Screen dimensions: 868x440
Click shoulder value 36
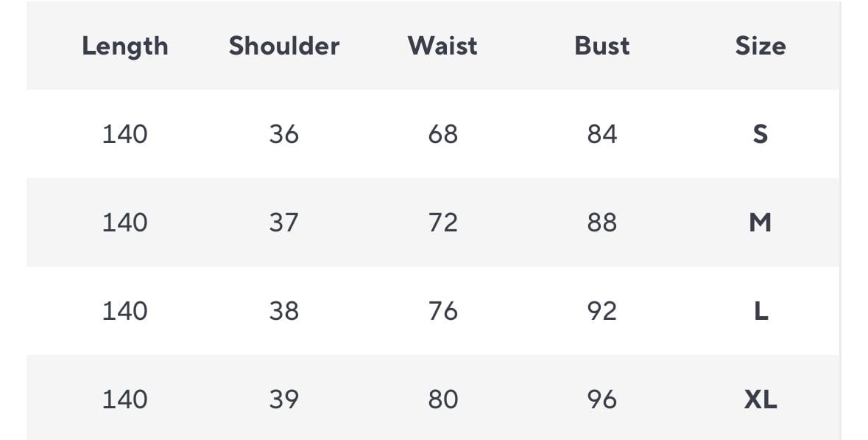click(284, 134)
